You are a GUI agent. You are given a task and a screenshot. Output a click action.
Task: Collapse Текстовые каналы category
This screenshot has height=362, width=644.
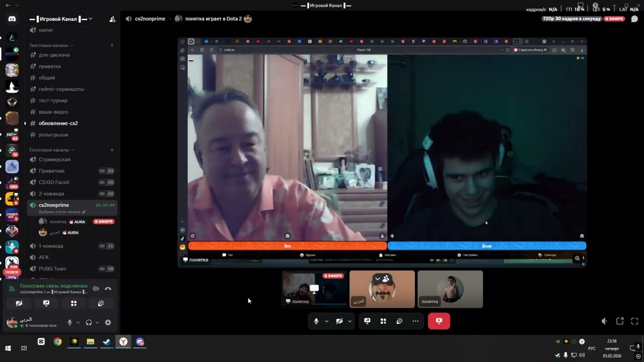coord(51,45)
